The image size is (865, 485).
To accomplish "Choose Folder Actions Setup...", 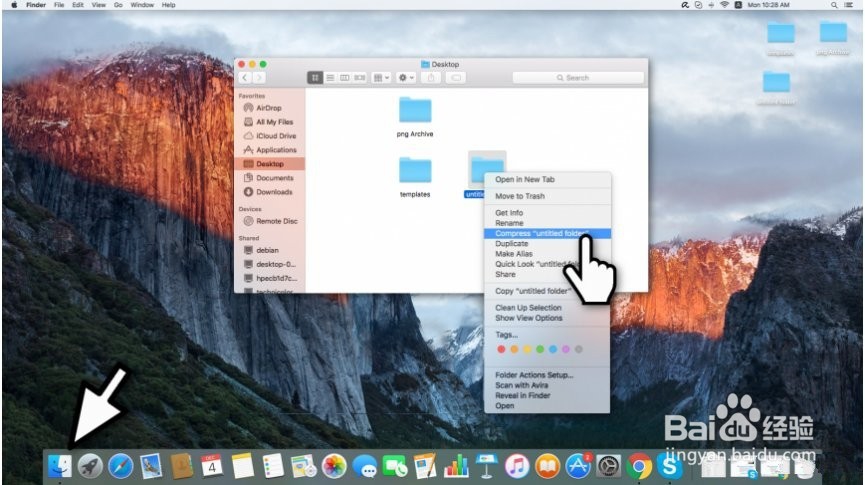I will click(x=534, y=375).
